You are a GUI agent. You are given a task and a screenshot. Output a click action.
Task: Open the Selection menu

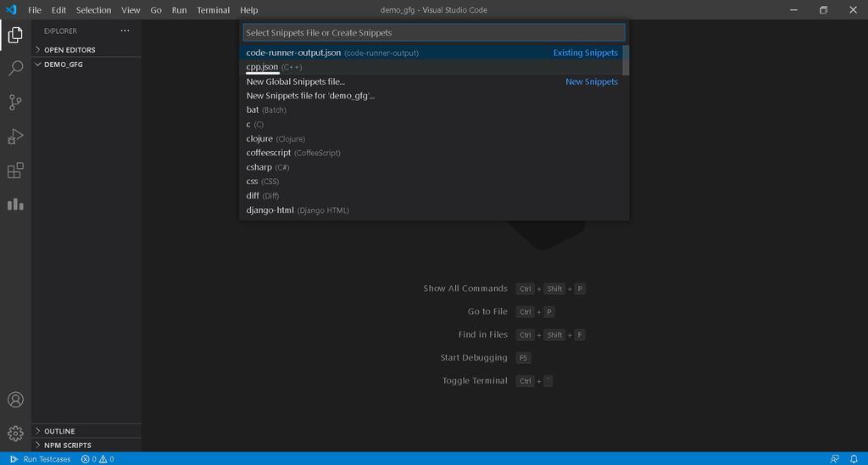click(x=93, y=10)
